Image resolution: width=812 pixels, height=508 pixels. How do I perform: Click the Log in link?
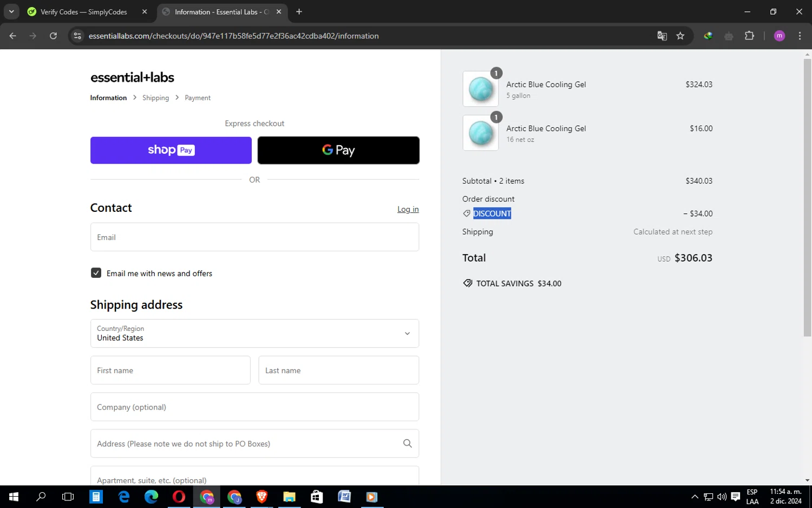[408, 209]
